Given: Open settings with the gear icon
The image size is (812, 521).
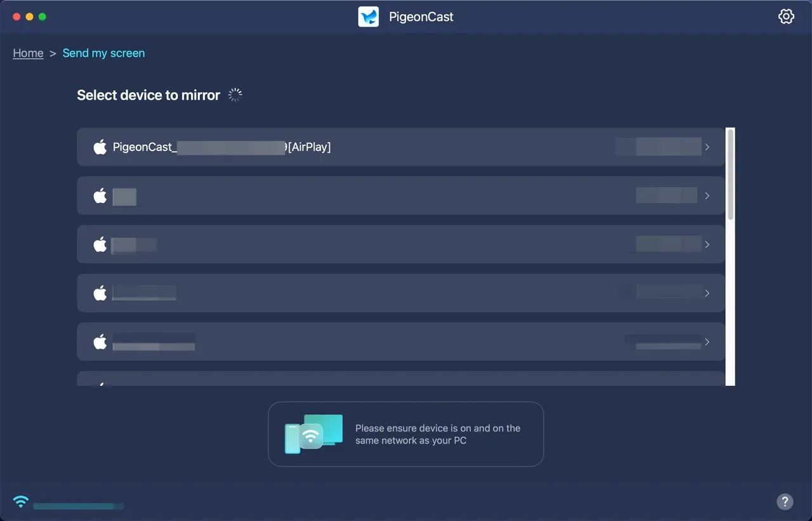Looking at the screenshot, I should pos(786,16).
